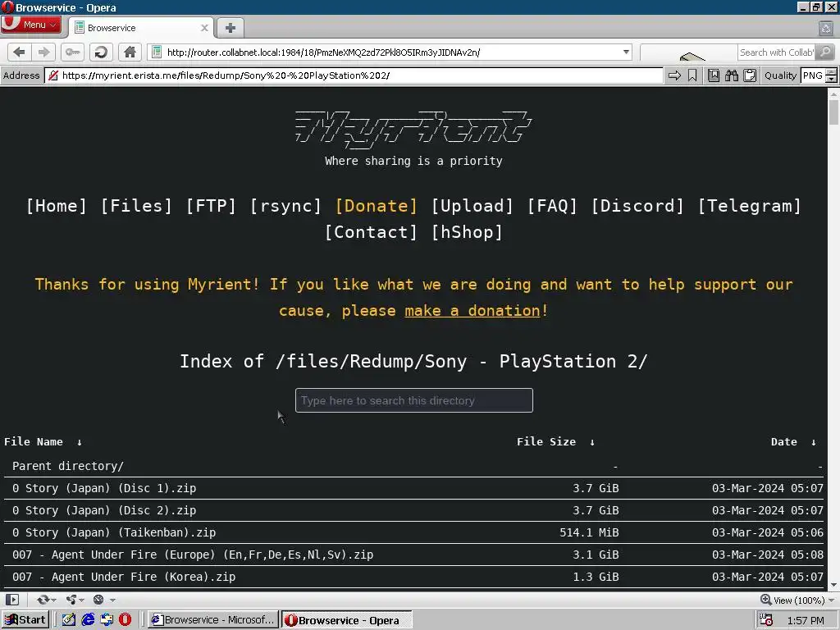Click Show Desktop quick launch icon
The image size is (840, 630).
click(x=69, y=620)
